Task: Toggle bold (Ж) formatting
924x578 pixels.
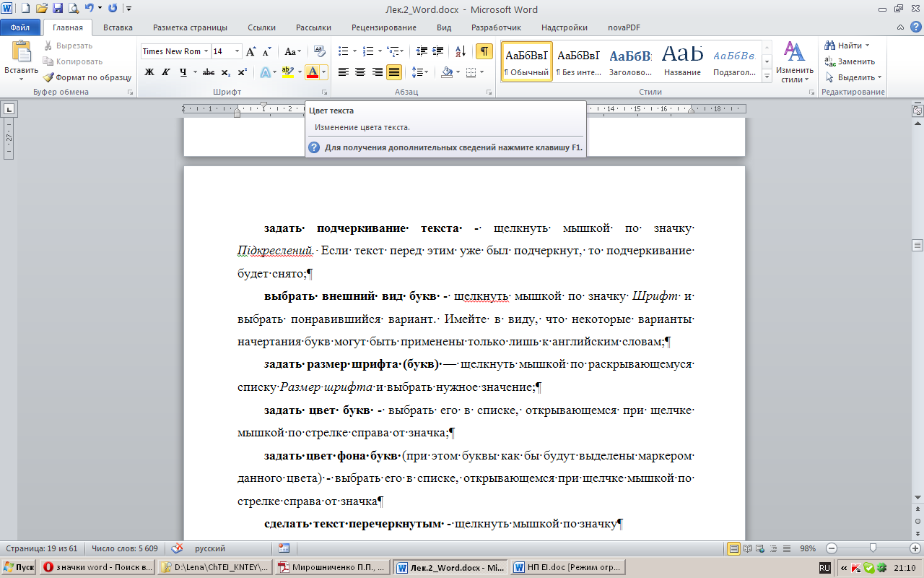Action: point(149,72)
